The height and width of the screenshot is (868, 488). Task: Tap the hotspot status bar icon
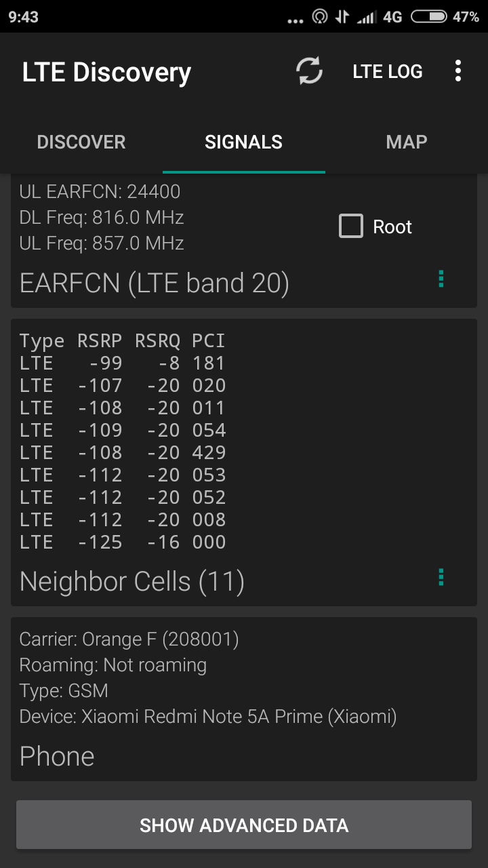point(320,17)
